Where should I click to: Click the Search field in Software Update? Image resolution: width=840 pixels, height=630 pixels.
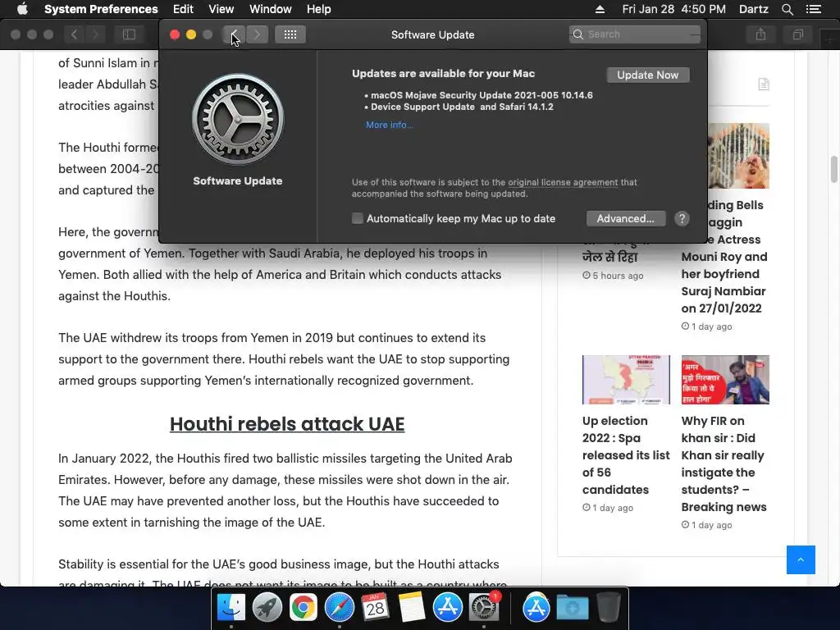tap(634, 34)
